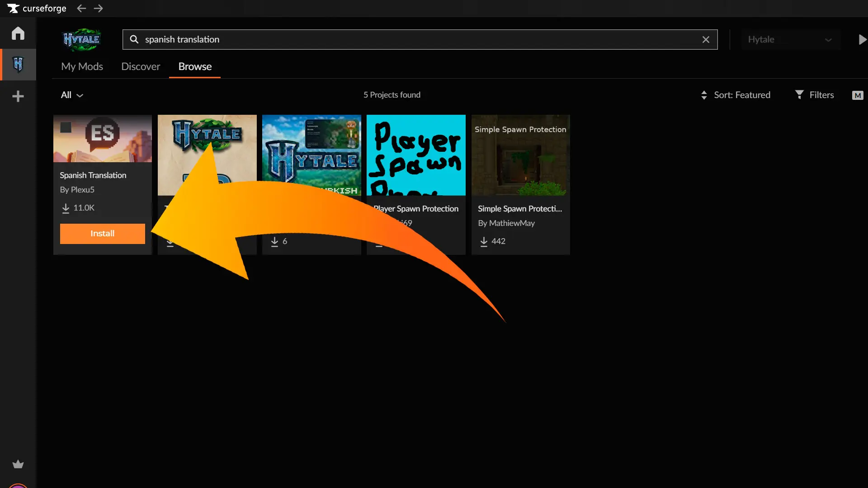Go to the CurseForge home icon
The image size is (868, 488).
click(18, 33)
